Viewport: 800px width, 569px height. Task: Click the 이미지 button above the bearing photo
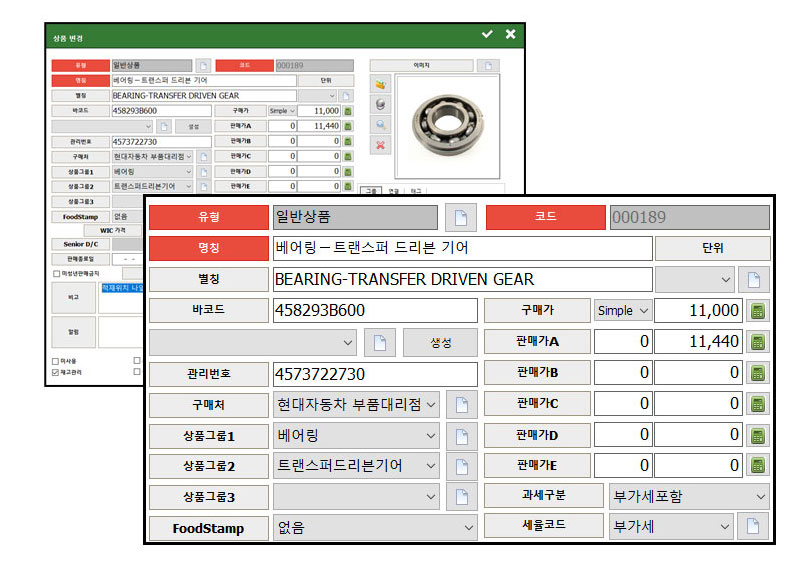[x=421, y=65]
